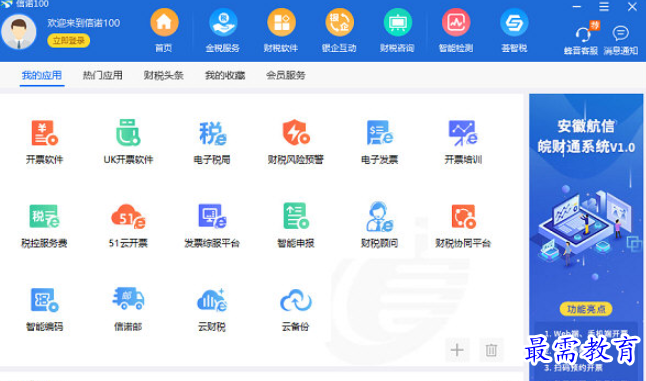Viewport: 646px width, 381px height.
Task: Select the 银企互动 navigation icon
Action: click(339, 23)
